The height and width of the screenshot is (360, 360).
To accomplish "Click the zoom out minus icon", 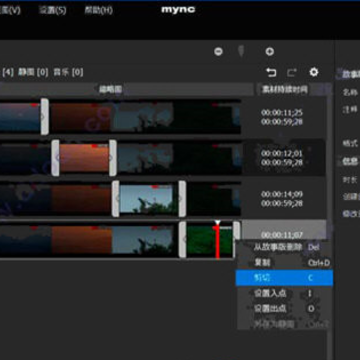I will pos(218,52).
